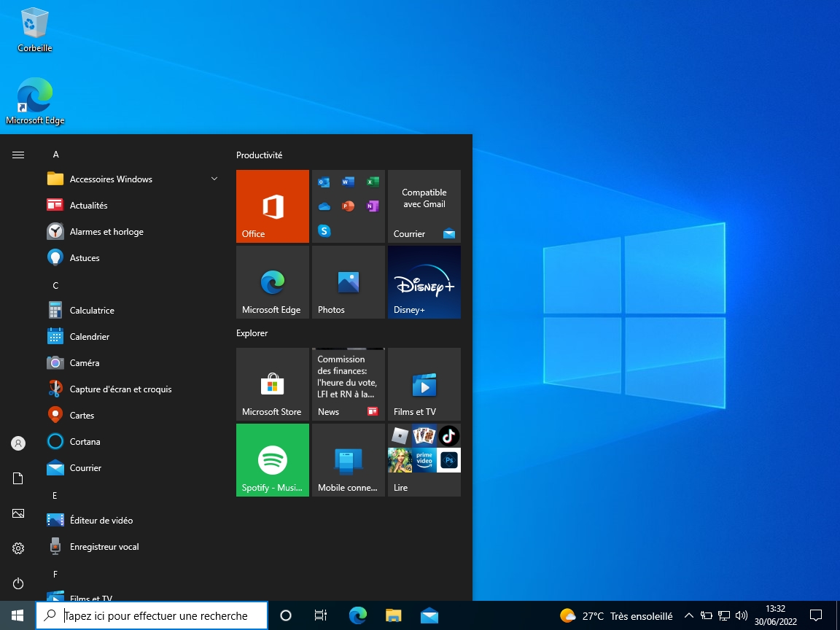Open Mail from the taskbar
Screen dimensions: 840x630
(x=429, y=615)
